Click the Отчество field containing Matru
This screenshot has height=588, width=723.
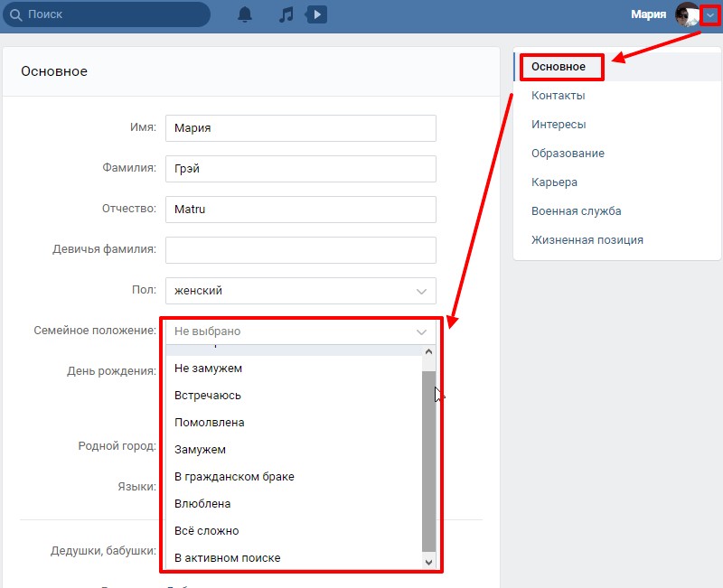click(x=301, y=210)
